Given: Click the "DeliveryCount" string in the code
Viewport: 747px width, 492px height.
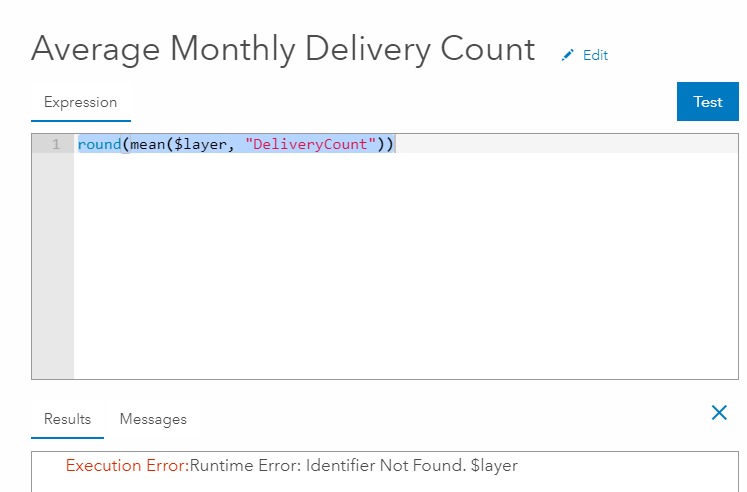Looking at the screenshot, I should pyautogui.click(x=311, y=145).
